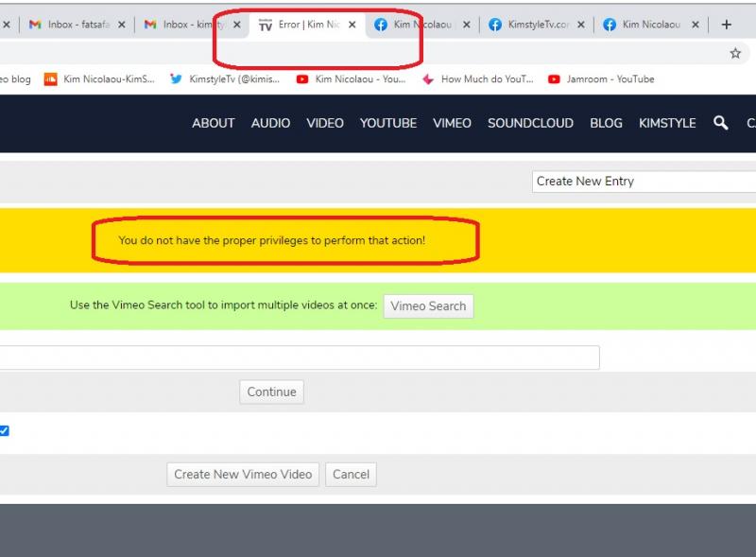Open a new browser tab with plus
Viewport: 756px width, 557px height.
click(726, 25)
